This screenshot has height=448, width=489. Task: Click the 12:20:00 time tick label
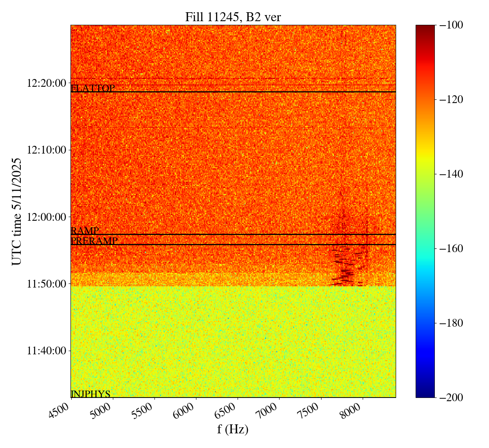click(x=46, y=83)
